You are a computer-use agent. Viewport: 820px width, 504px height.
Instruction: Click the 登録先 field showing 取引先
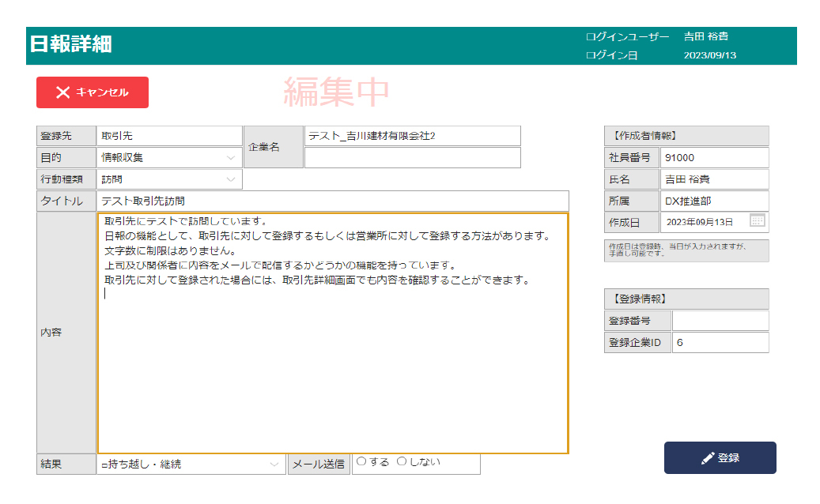tap(169, 136)
